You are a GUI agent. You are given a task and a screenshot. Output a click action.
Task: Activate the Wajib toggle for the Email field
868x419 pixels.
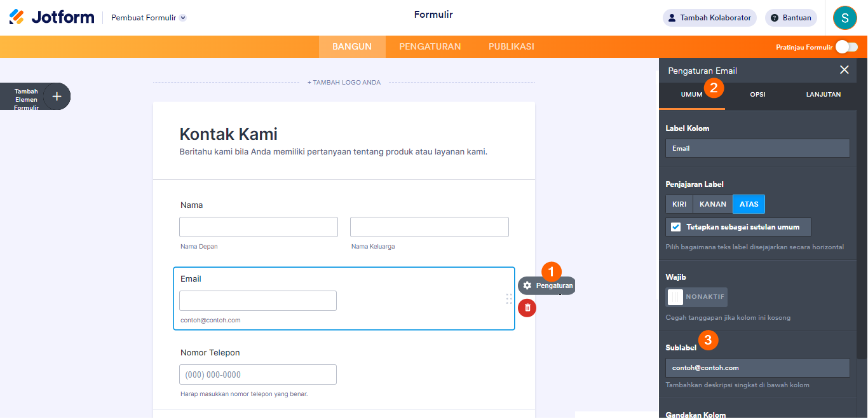pos(696,296)
